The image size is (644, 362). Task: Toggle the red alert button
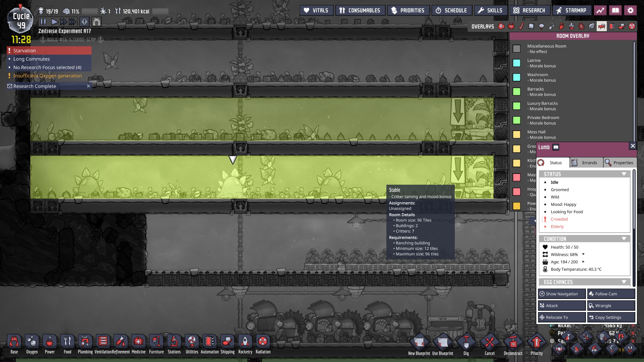pyautogui.click(x=84, y=22)
